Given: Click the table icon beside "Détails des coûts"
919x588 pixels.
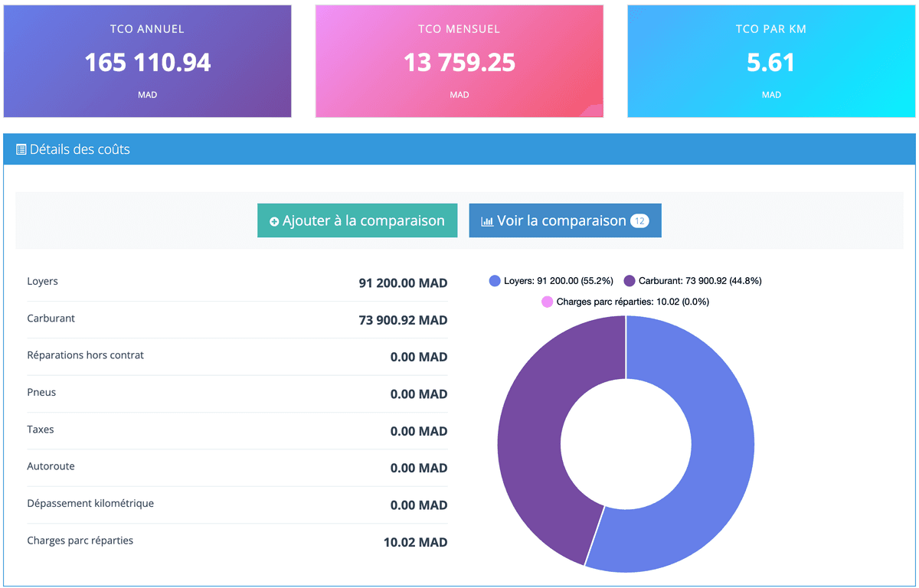Looking at the screenshot, I should 20,149.
